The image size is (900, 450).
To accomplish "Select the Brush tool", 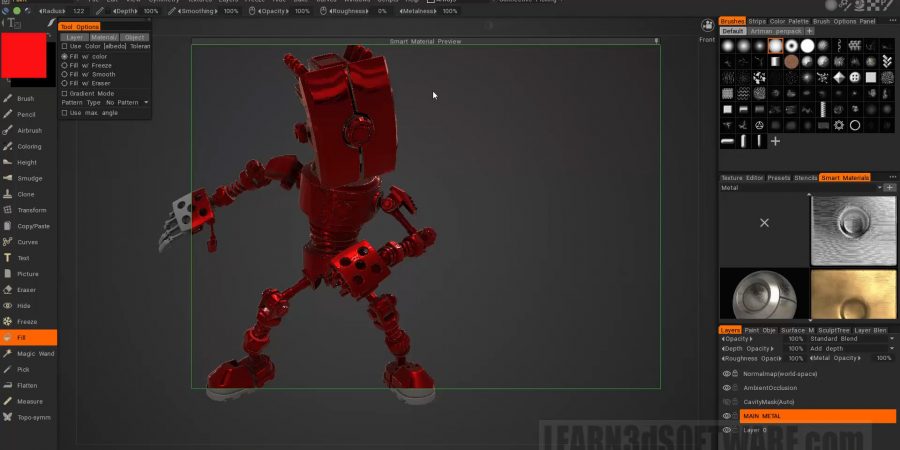I will click(25, 99).
